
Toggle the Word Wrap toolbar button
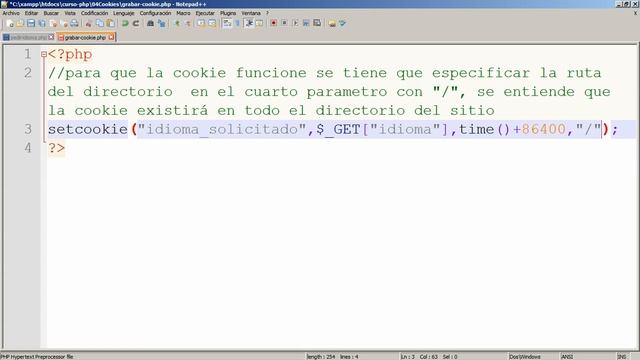[x=227, y=24]
